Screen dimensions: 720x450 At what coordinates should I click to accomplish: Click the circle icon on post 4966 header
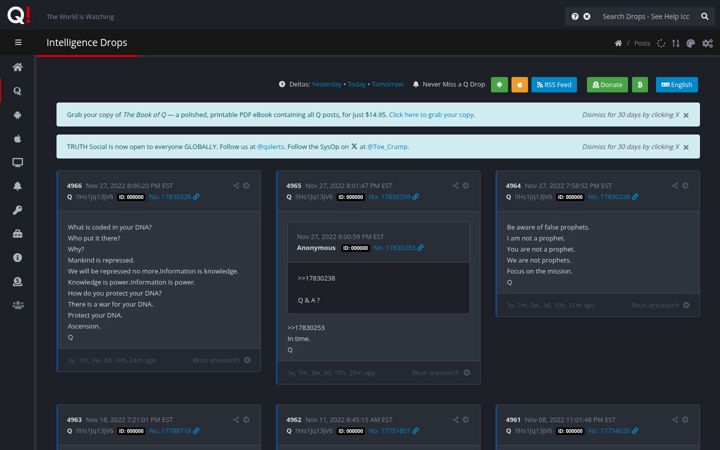[247, 186]
